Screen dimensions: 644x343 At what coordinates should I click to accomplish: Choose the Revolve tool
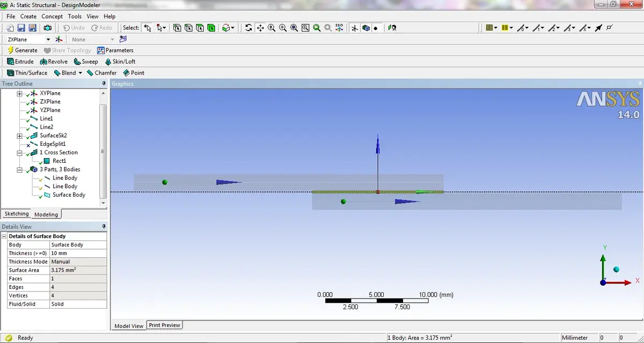(x=54, y=62)
